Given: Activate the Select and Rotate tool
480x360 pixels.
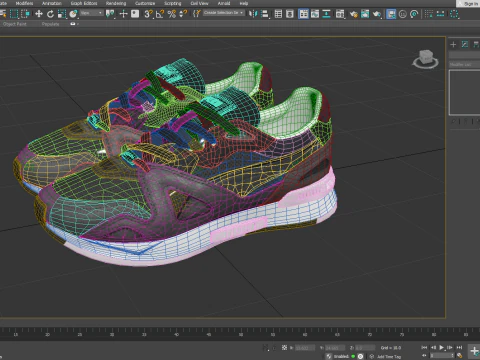Looking at the screenshot, I should 50,14.
